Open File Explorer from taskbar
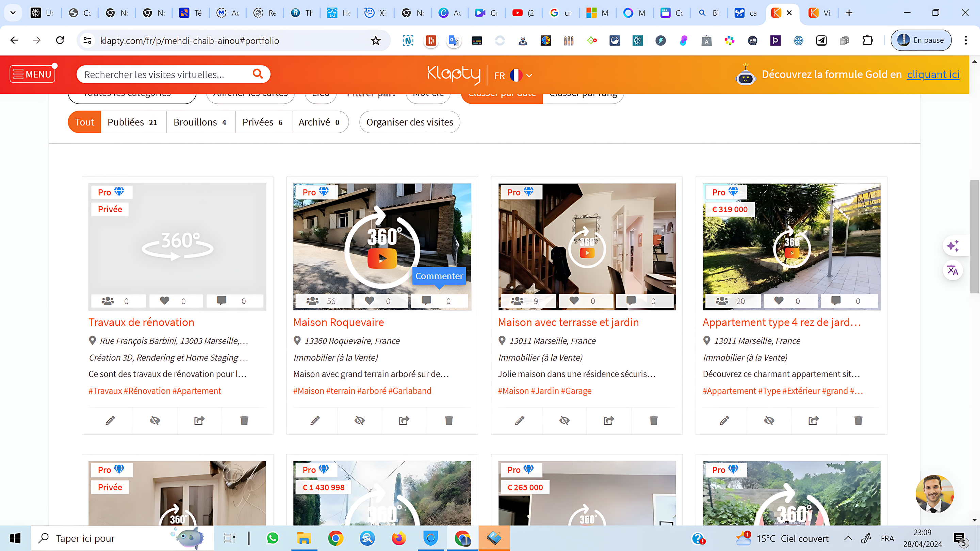Viewport: 980px width, 551px height. (304, 538)
